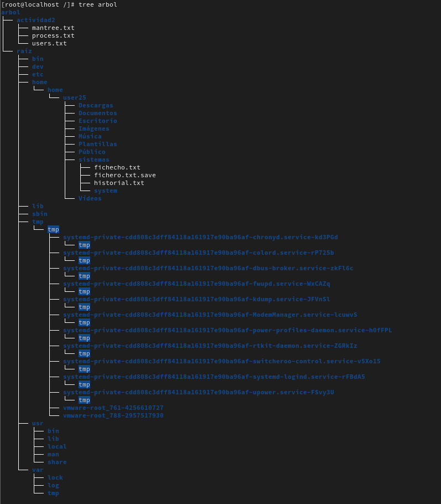Select process.txt in the actividad2 folder
This screenshot has height=504, width=441.
point(53,35)
